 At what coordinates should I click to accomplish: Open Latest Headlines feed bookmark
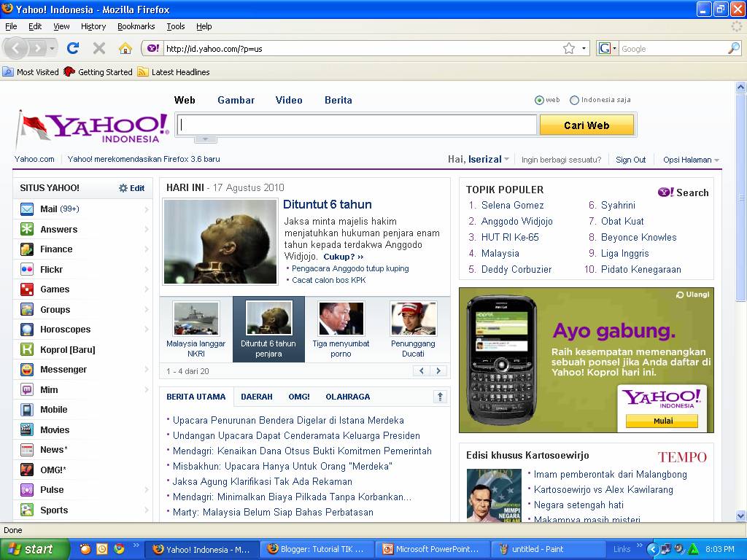tap(174, 72)
